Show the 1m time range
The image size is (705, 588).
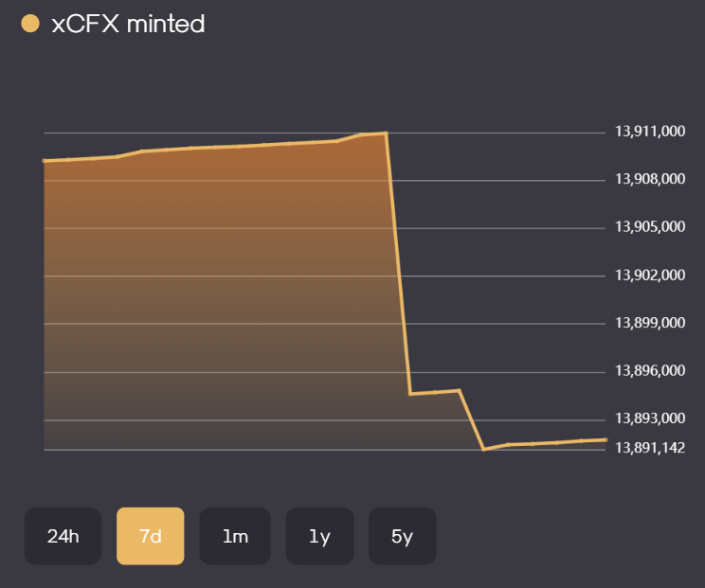pos(235,536)
